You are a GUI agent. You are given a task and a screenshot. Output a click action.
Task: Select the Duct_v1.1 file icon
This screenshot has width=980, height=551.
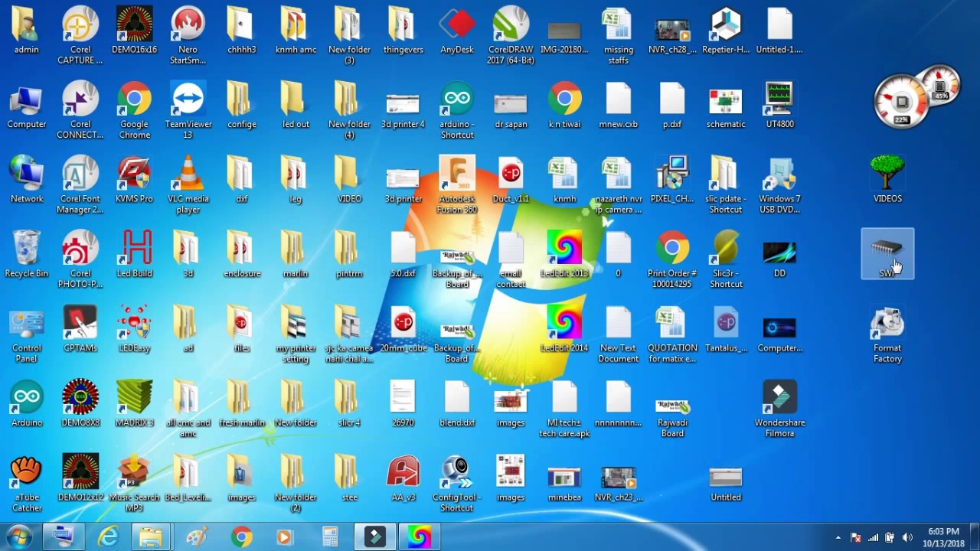[x=511, y=181]
